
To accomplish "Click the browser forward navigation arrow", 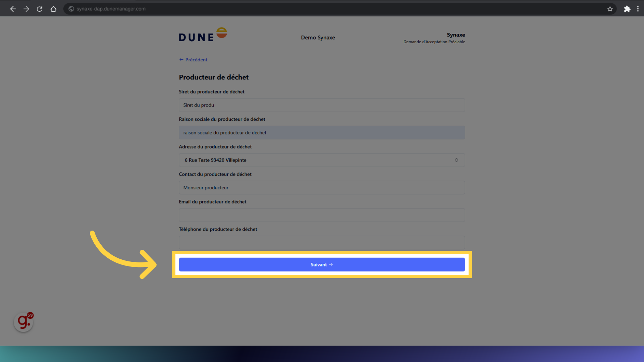I will click(x=26, y=9).
